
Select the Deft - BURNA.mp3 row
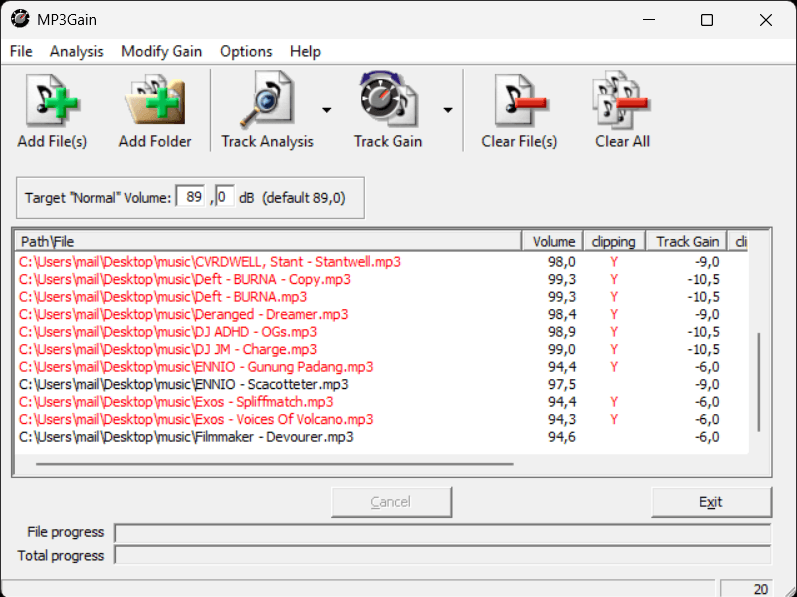(x=382, y=297)
